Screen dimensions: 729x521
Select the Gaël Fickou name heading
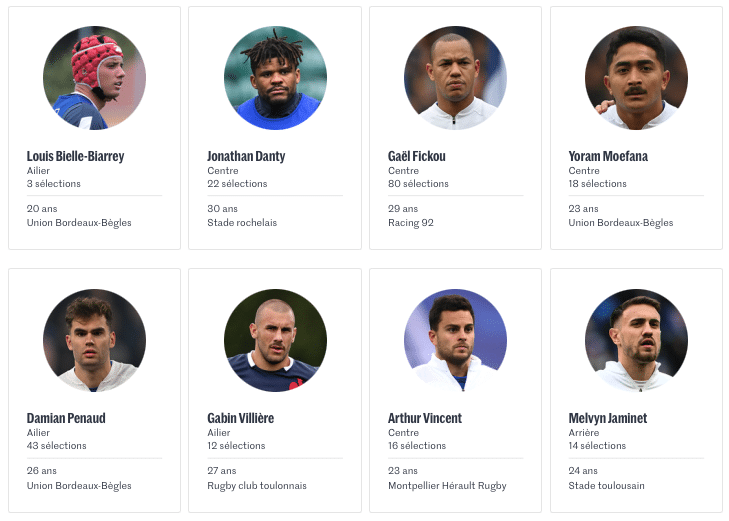point(417,156)
